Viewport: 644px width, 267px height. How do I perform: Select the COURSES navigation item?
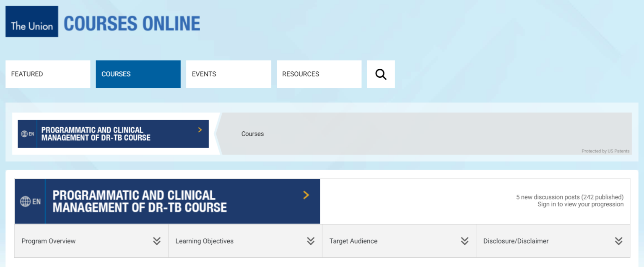[138, 74]
